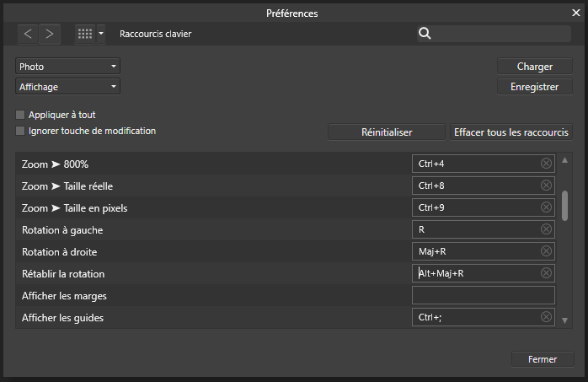The height and width of the screenshot is (382, 588).
Task: Click the Fermer button
Action: (543, 359)
